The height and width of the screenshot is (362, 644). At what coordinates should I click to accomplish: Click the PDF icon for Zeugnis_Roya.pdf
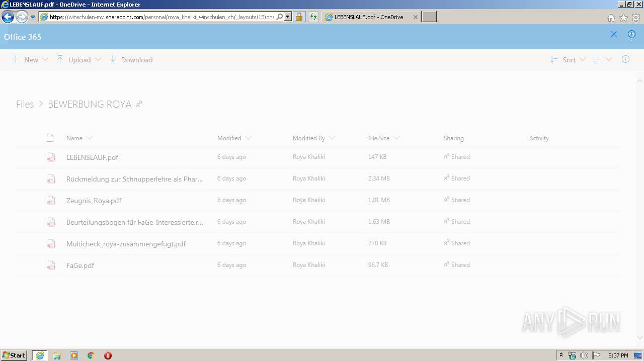click(x=51, y=200)
